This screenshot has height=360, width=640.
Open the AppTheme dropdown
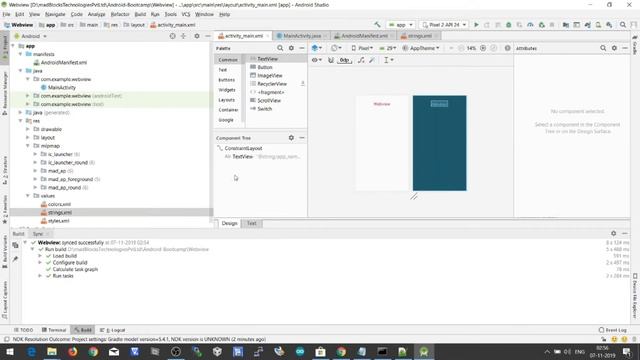pos(421,48)
